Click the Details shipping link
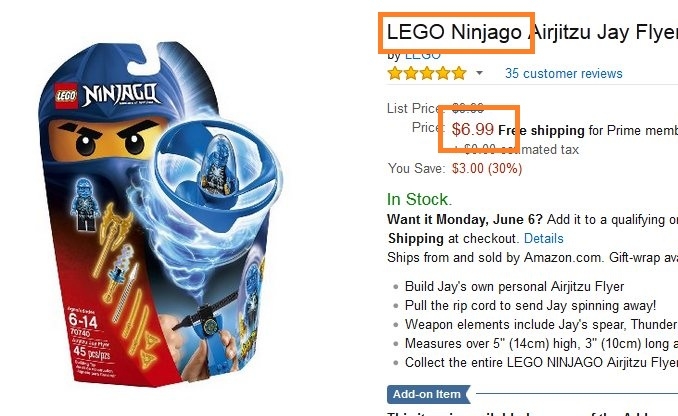The height and width of the screenshot is (416, 678). (544, 238)
